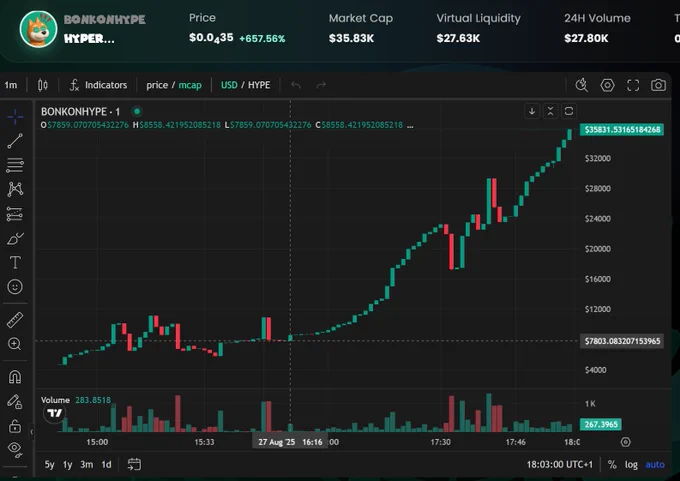
Task: Toggle the auto scale button
Action: click(655, 465)
